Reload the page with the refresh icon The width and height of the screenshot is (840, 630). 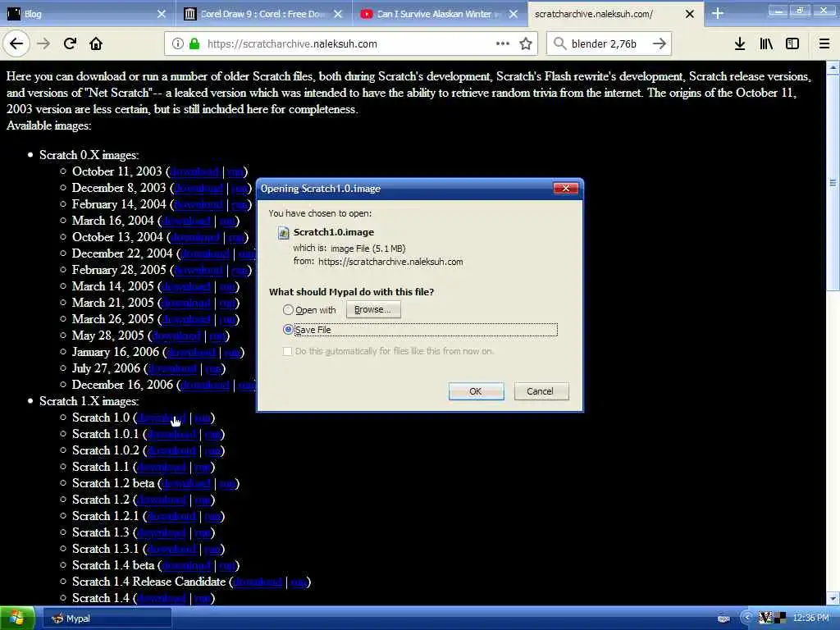tap(70, 43)
